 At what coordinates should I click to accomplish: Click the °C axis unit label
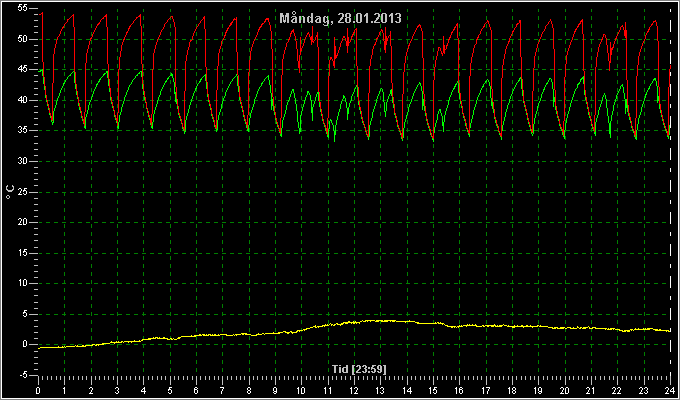(x=10, y=192)
